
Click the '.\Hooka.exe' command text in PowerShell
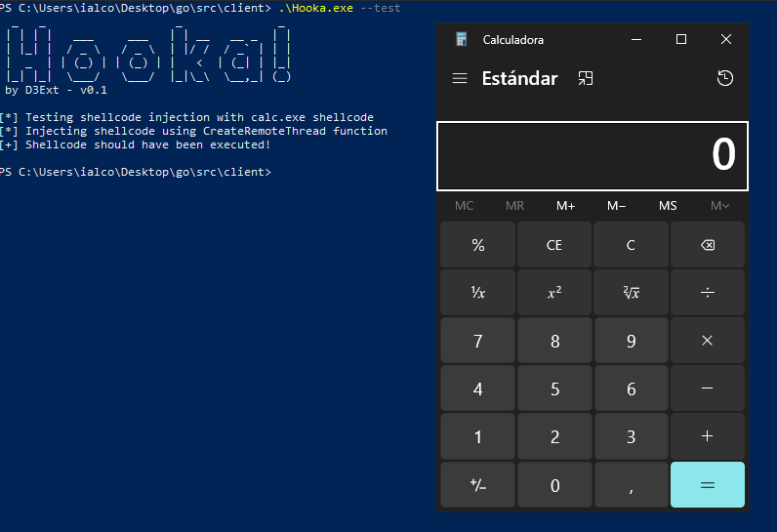(x=316, y=8)
